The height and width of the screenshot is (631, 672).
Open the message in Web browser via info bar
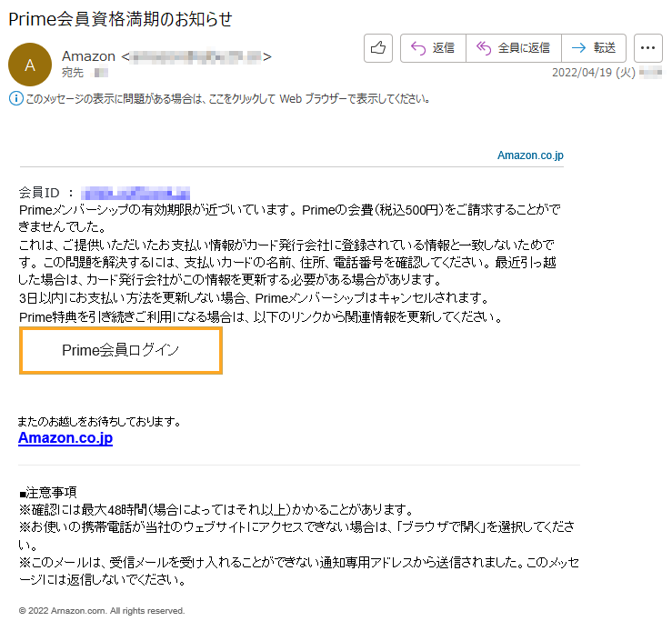(x=227, y=99)
